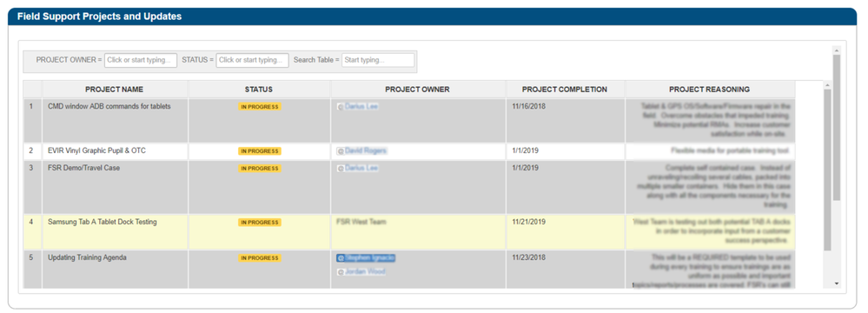Open the highlighted Stephen Ignacio owner link
868x313 pixels.
coord(366,258)
